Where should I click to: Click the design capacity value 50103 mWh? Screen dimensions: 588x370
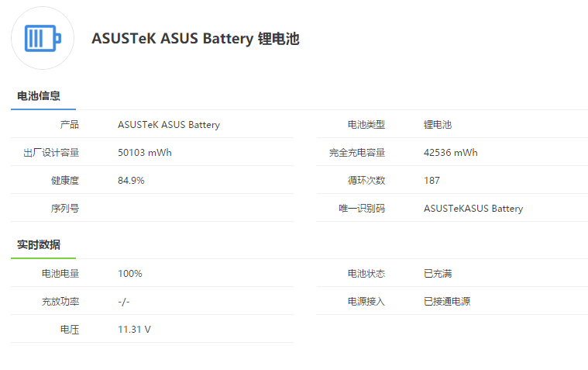[x=145, y=153]
